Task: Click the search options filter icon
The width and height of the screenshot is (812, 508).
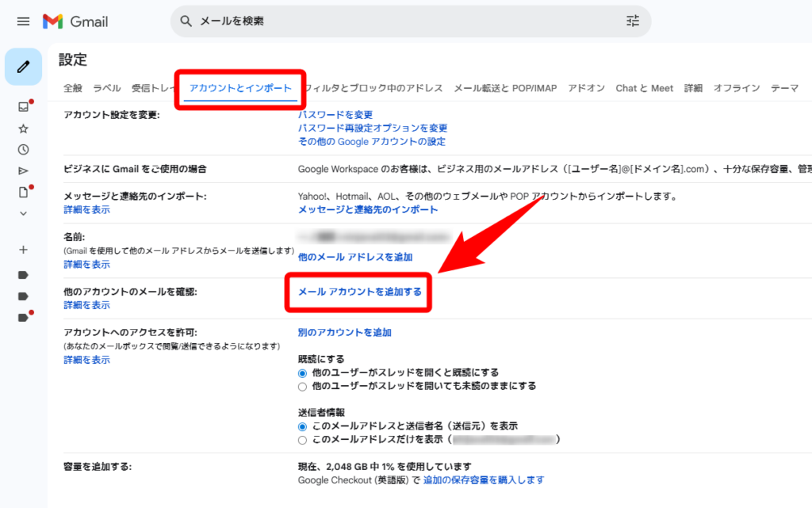Action: [x=632, y=21]
